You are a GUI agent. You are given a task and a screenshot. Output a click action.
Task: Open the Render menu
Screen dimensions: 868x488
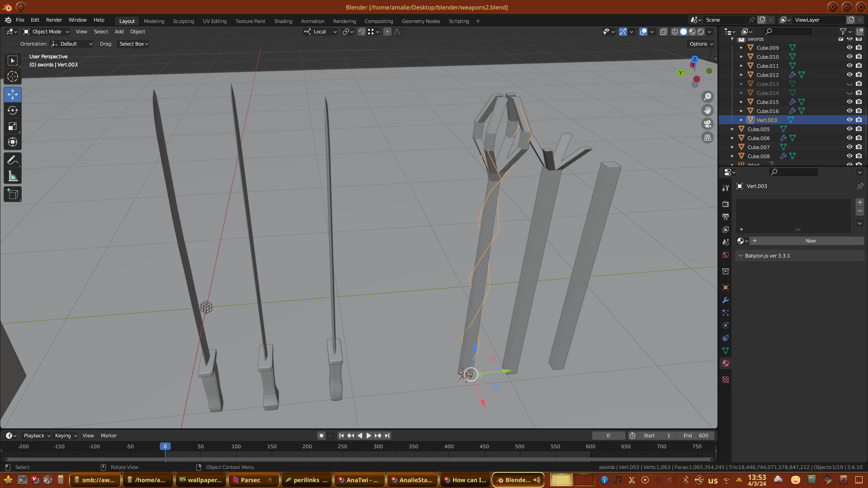(x=54, y=20)
